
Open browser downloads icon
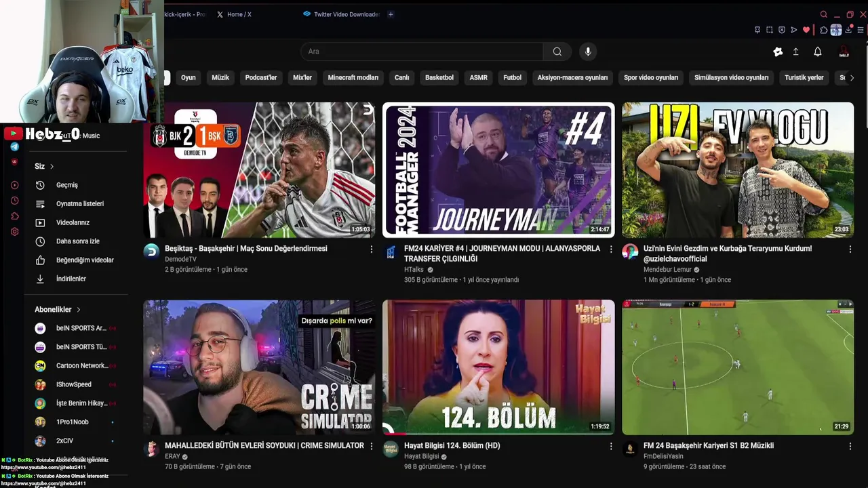click(x=848, y=30)
